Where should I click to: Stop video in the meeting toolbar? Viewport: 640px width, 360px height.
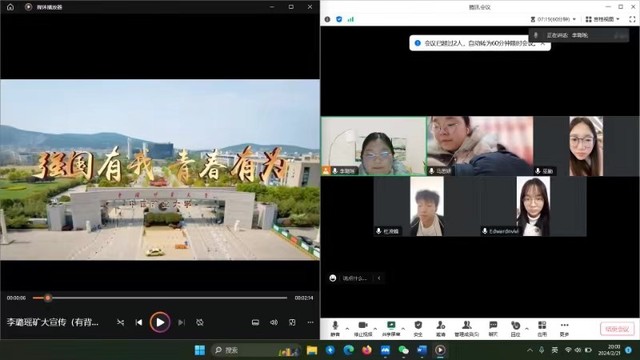pos(363,329)
